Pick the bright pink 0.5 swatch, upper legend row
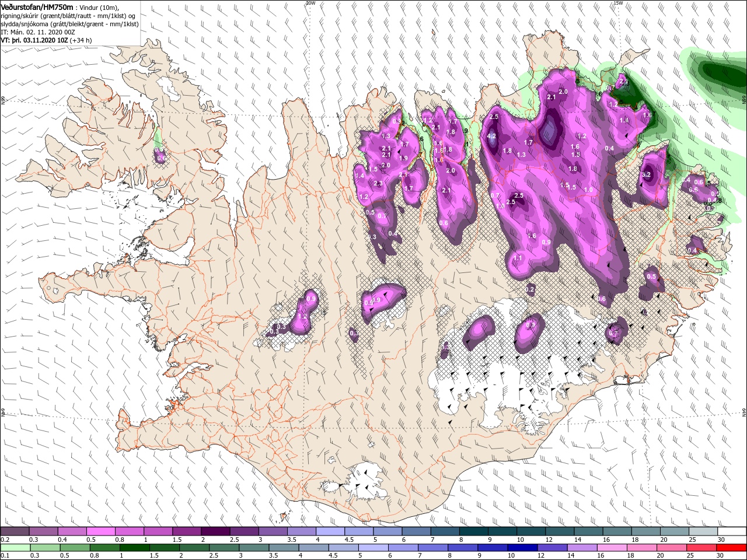Image resolution: width=747 pixels, height=560 pixels. pos(100,531)
